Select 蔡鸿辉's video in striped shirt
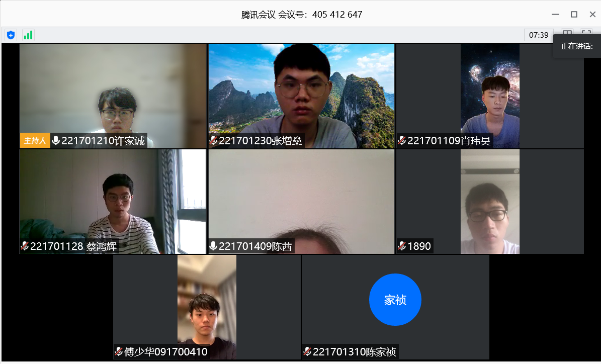The width and height of the screenshot is (601, 364). click(x=113, y=202)
